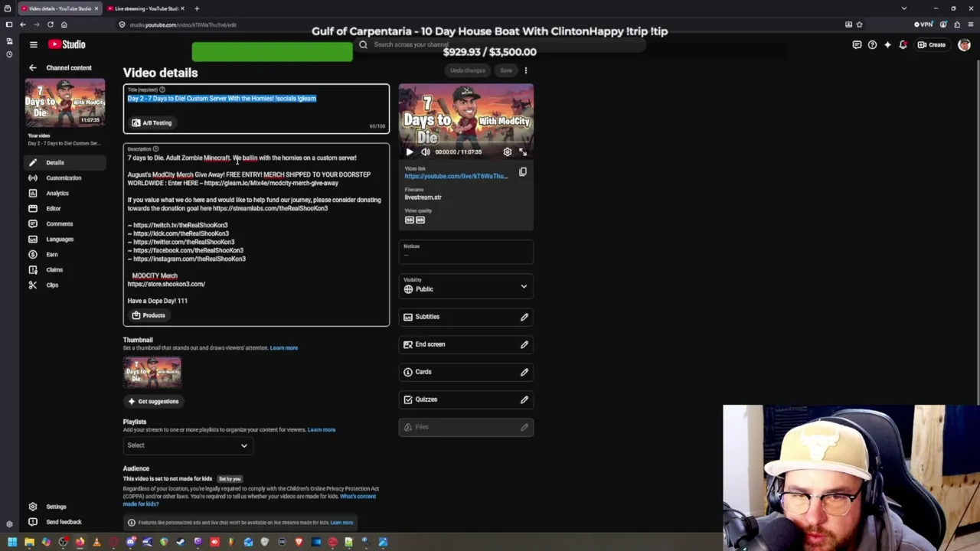This screenshot has width=980, height=551.
Task: Click the Save button
Action: 506,70
